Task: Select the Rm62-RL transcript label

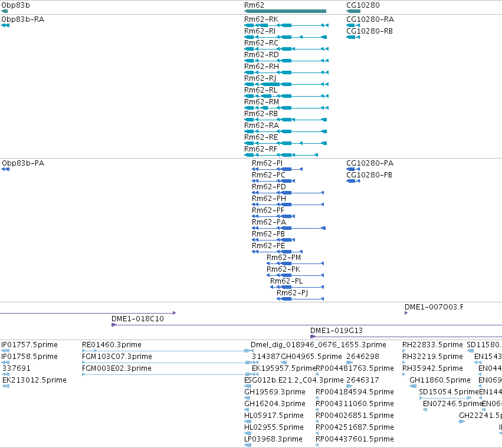Action: pos(261,90)
